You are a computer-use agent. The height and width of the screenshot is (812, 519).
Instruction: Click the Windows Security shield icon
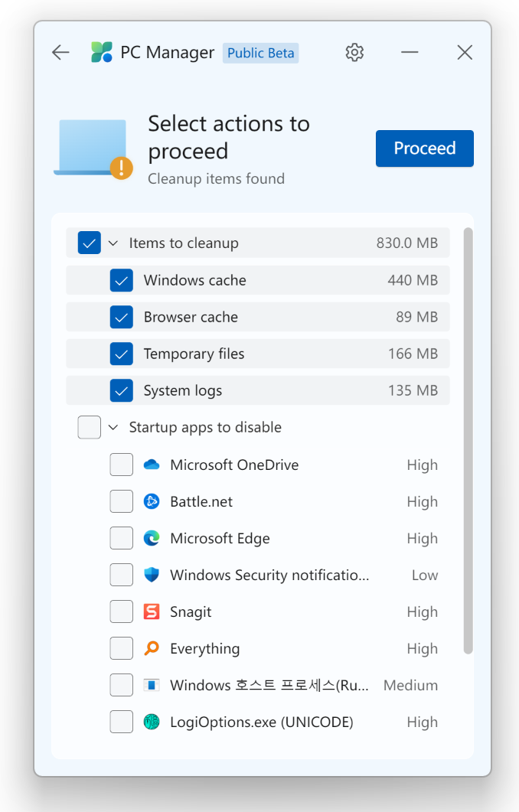[152, 575]
